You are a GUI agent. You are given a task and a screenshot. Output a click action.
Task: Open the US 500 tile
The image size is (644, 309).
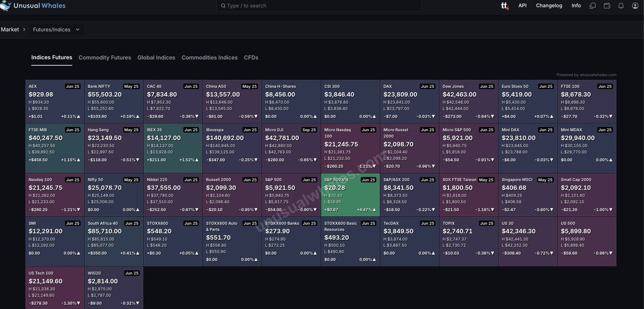[x=587, y=242]
